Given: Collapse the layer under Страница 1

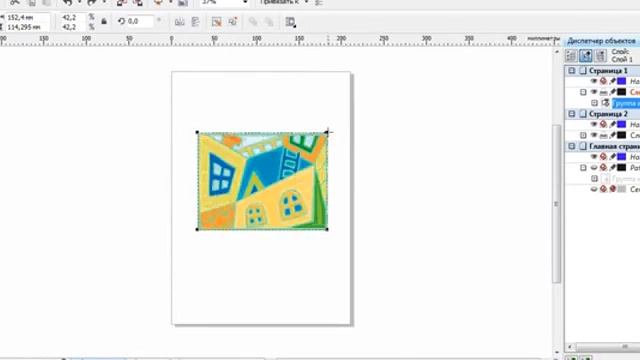Looking at the screenshot, I should point(583,92).
